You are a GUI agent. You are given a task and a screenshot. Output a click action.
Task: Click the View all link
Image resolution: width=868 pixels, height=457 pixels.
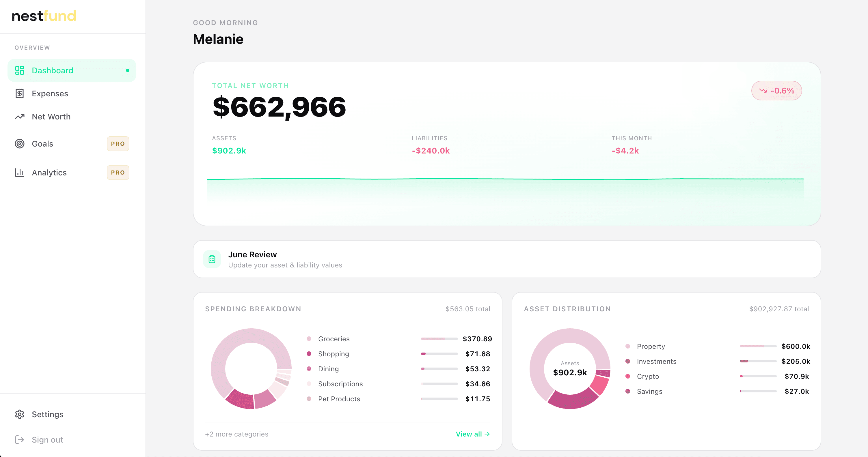click(x=473, y=434)
